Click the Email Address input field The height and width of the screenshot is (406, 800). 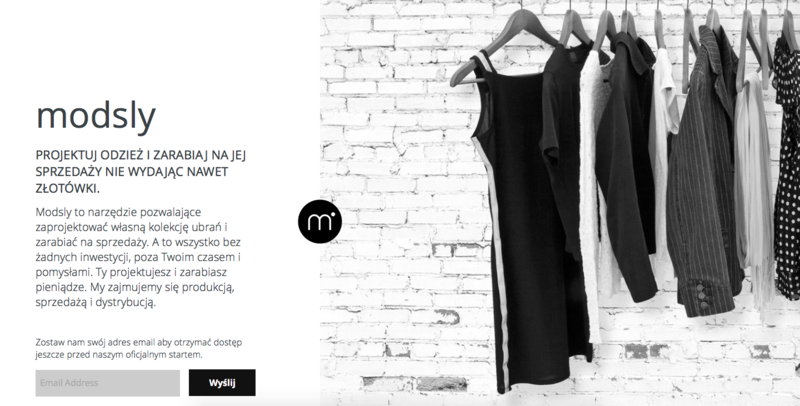coord(108,383)
